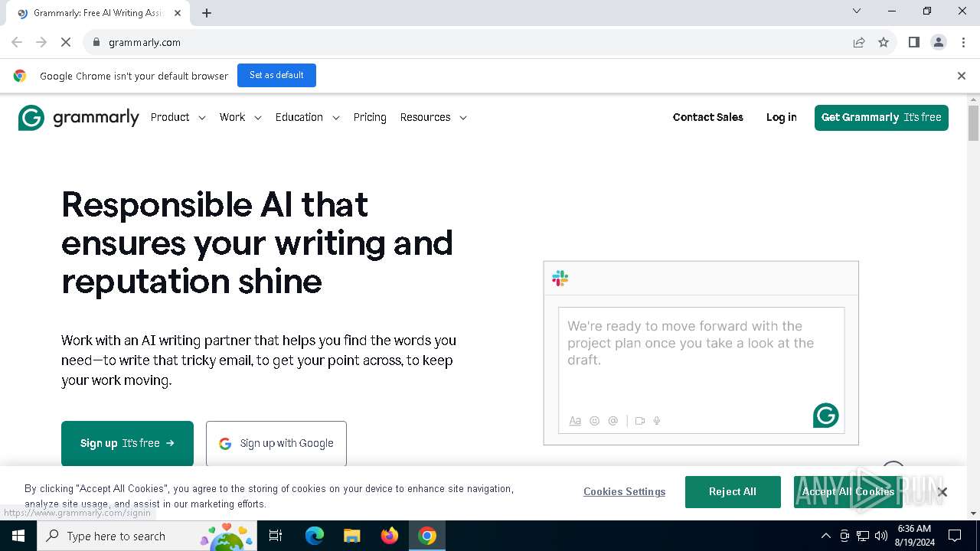Screen dimensions: 980x551
Task: Open Cookies Settings link
Action: point(624,492)
